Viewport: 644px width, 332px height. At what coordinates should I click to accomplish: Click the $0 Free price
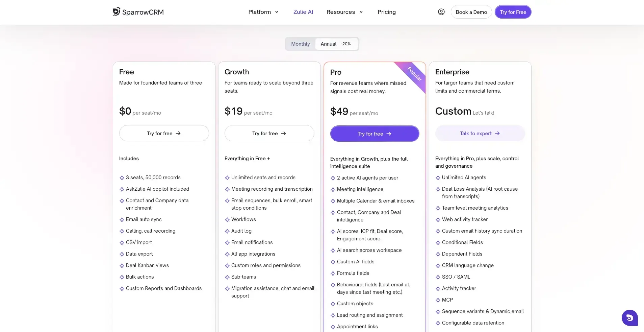click(125, 111)
